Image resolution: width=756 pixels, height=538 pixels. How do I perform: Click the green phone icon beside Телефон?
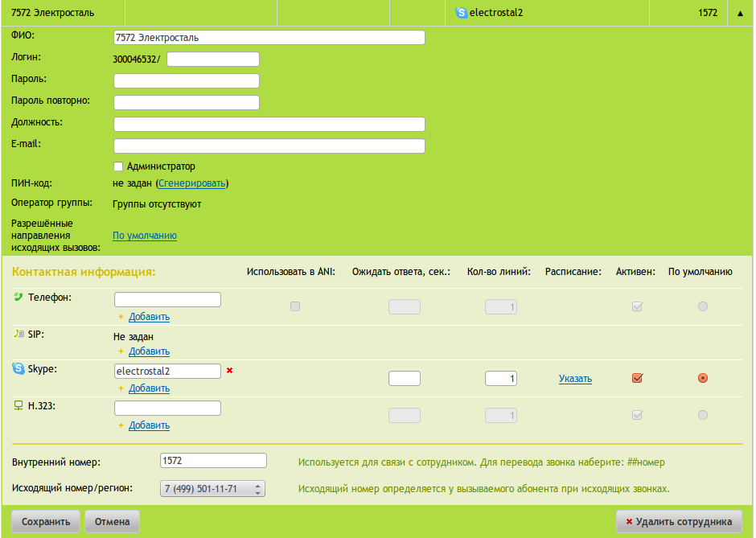(18, 298)
